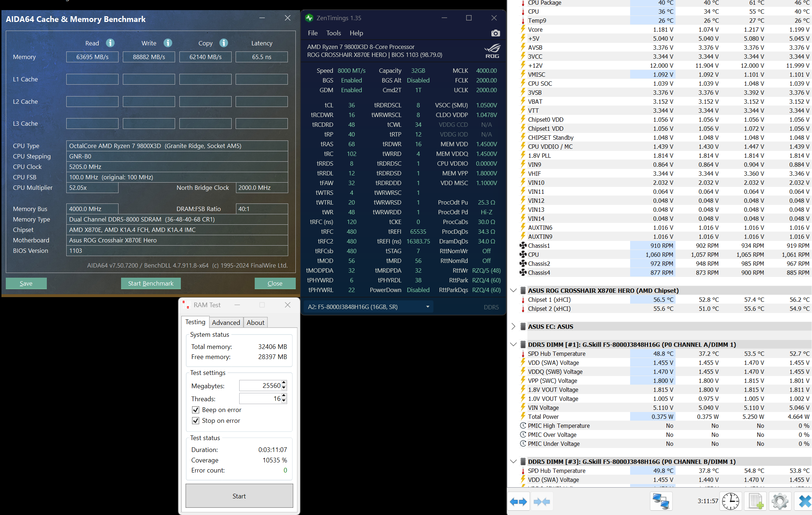Expand the ASUS EC: ASUS section
812x515 pixels.
coord(513,327)
